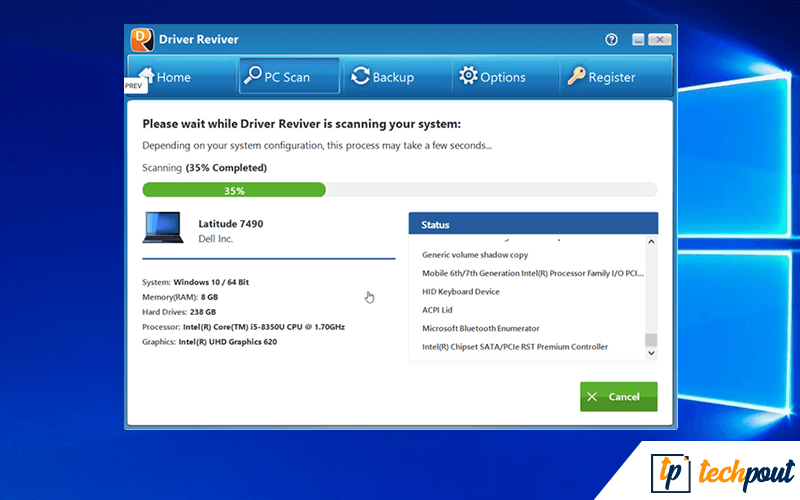
Task: Open the Home tab
Action: (x=164, y=77)
